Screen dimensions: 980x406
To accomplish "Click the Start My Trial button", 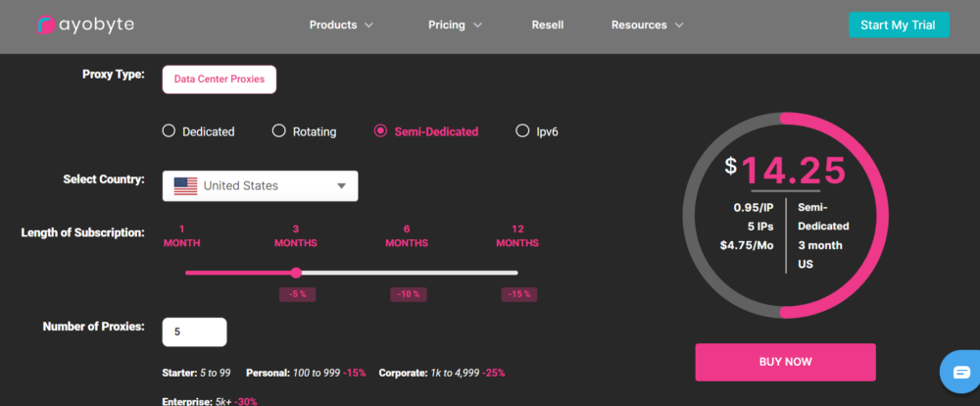I will 899,25.
